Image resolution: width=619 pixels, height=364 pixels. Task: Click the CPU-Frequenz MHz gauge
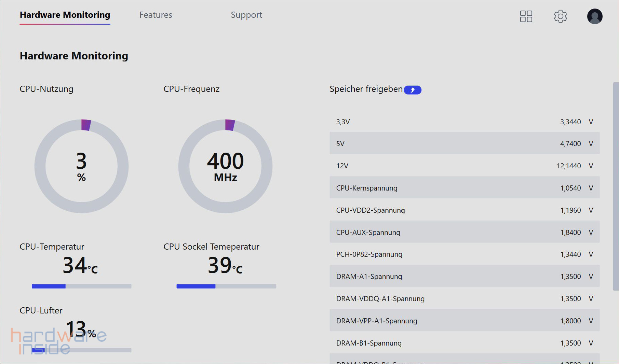[x=225, y=166]
